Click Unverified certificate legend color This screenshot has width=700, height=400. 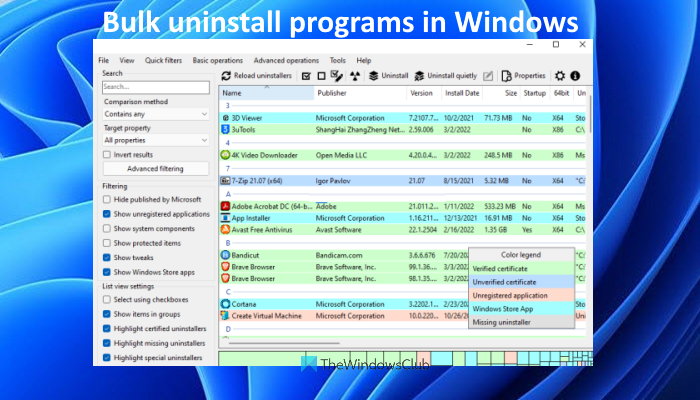(x=521, y=282)
